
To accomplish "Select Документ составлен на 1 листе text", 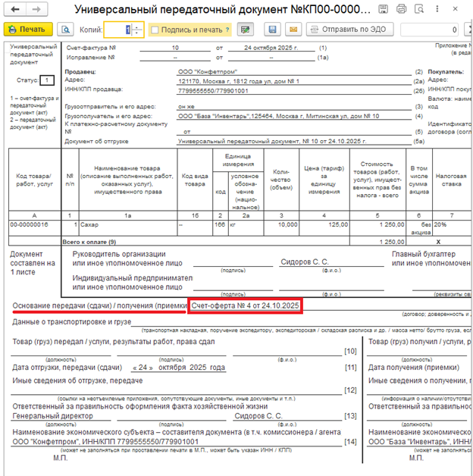I will click(33, 263).
